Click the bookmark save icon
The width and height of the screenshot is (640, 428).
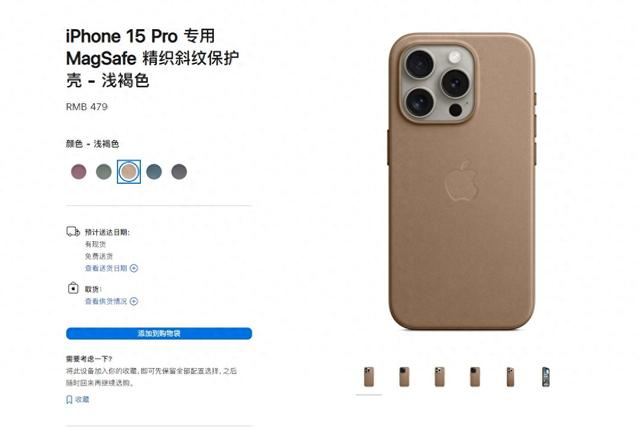pos(69,399)
